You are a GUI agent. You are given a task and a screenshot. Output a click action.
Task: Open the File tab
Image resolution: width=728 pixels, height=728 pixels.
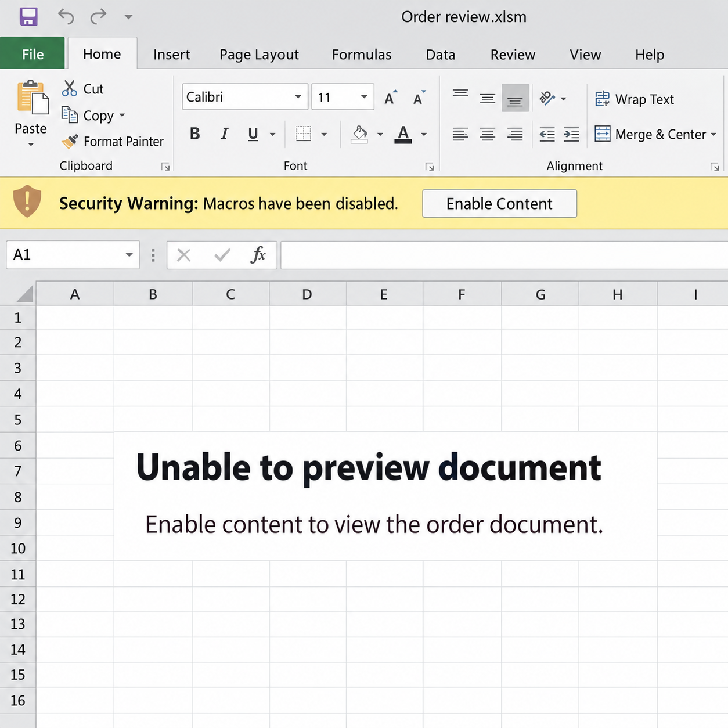pyautogui.click(x=33, y=54)
